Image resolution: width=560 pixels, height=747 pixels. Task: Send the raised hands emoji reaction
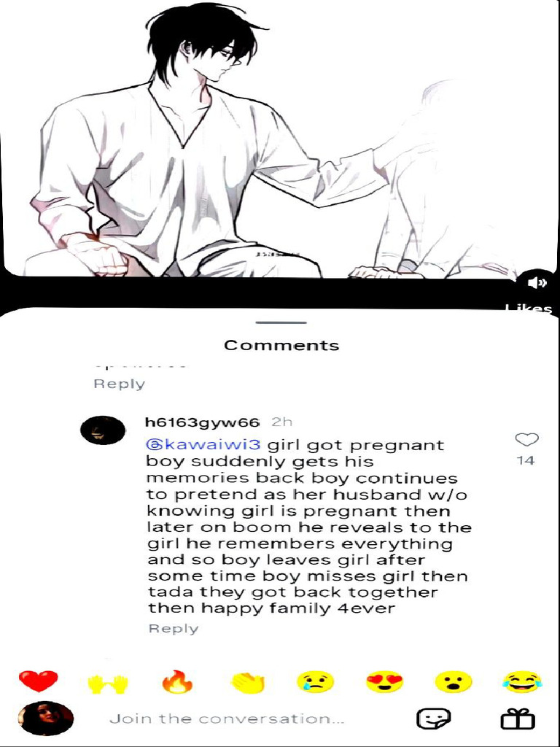point(108,682)
